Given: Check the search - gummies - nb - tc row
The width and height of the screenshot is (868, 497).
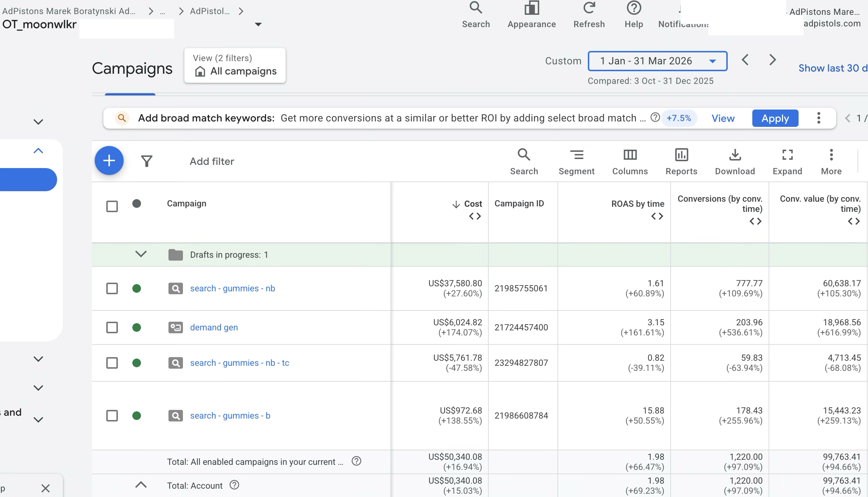Looking at the screenshot, I should pyautogui.click(x=112, y=363).
